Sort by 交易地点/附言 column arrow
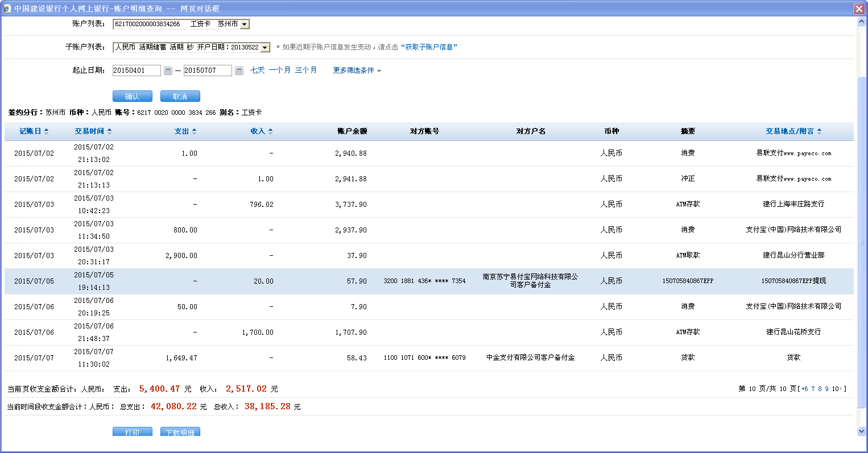868x453 pixels. (819, 131)
